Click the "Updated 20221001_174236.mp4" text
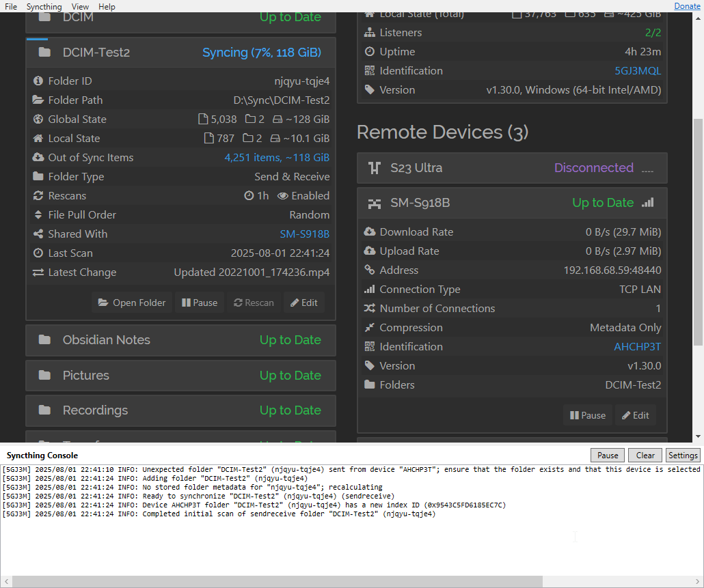Image resolution: width=704 pixels, height=588 pixels. click(252, 272)
